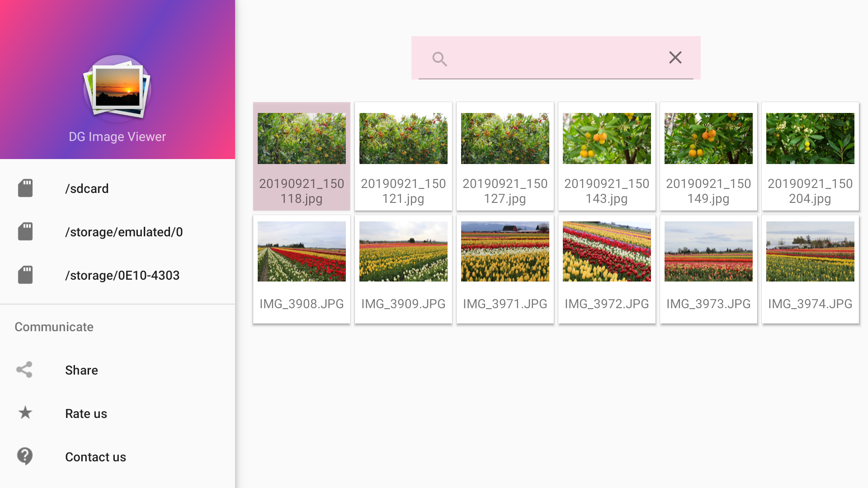Open Contact us

tap(95, 457)
